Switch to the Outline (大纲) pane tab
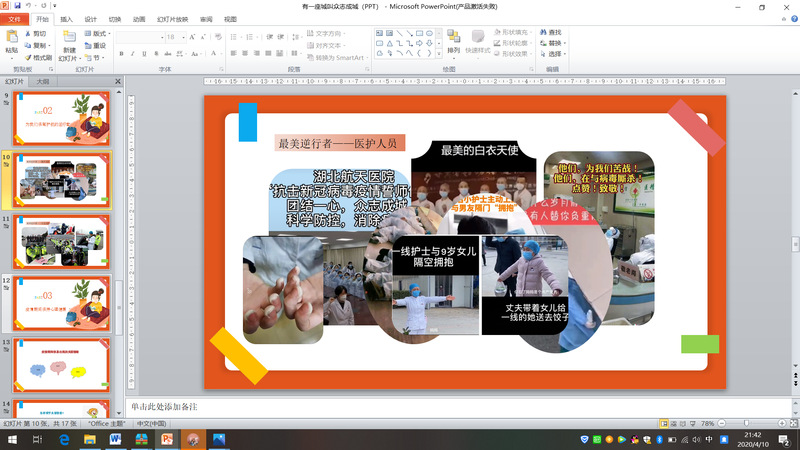The image size is (800, 450). click(x=43, y=81)
